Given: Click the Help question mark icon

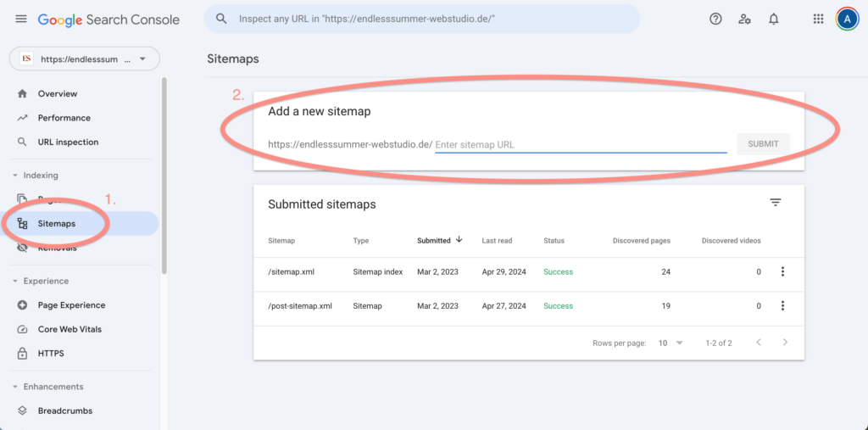Looking at the screenshot, I should [715, 19].
